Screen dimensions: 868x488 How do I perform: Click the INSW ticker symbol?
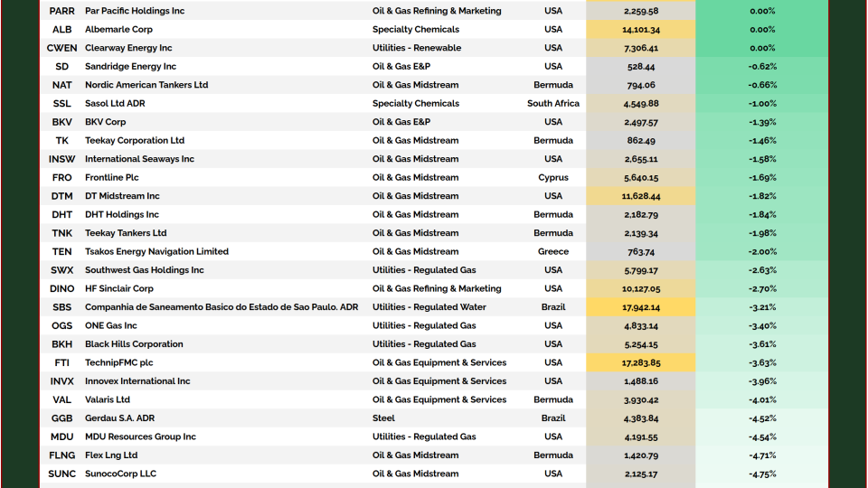[x=61, y=159]
